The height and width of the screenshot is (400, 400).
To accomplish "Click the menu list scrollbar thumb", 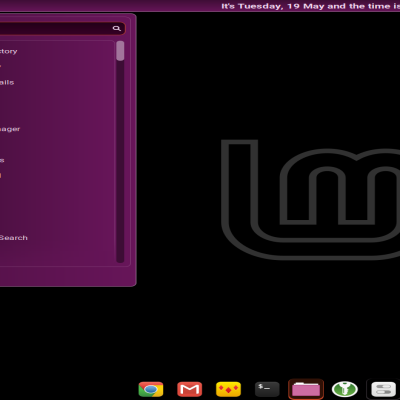I will coord(120,51).
